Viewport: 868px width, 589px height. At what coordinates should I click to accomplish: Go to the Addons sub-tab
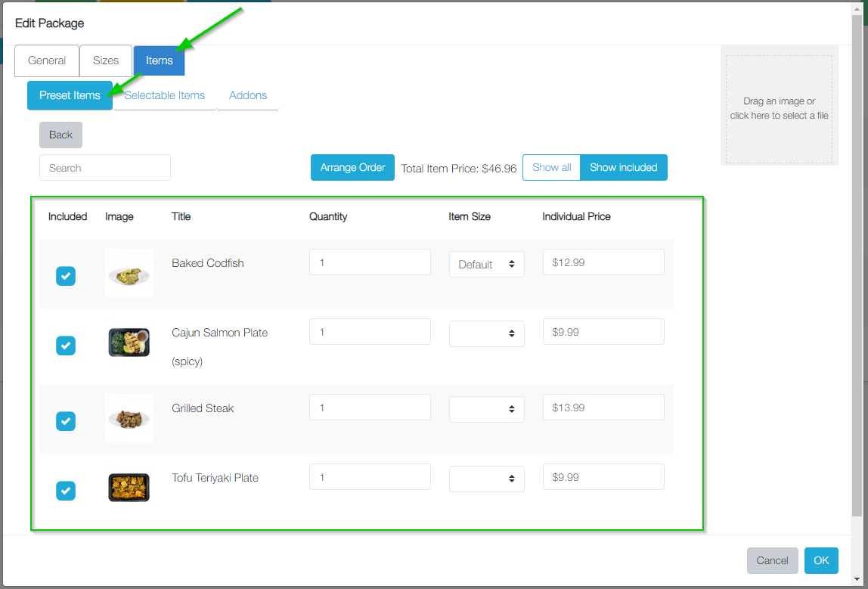248,95
